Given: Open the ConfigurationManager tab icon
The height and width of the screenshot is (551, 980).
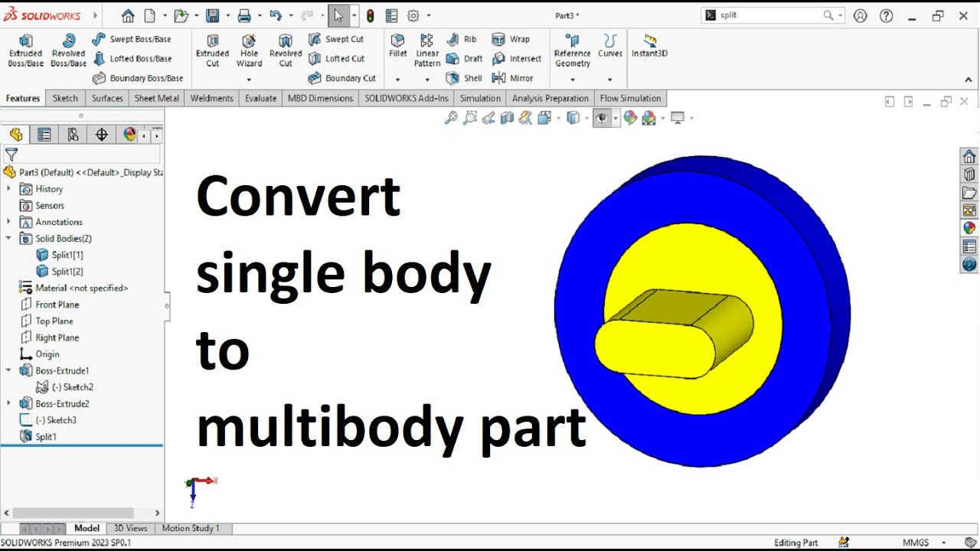Looking at the screenshot, I should point(73,135).
